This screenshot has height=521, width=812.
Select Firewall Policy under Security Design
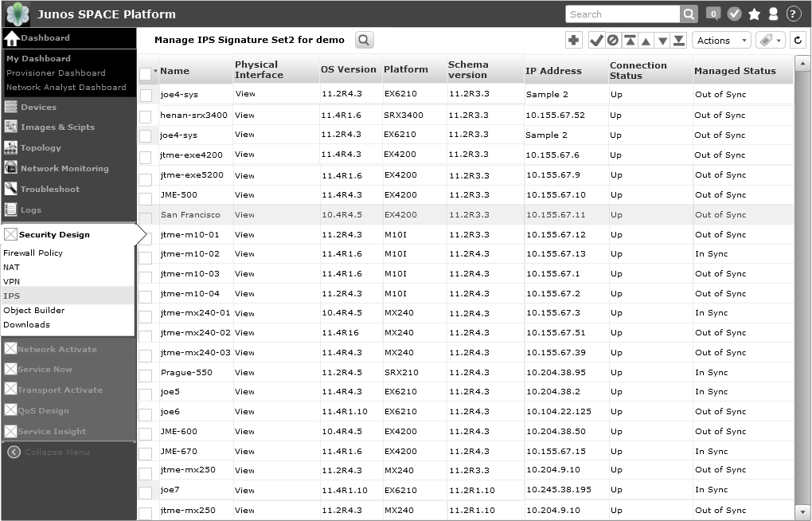pyautogui.click(x=33, y=253)
